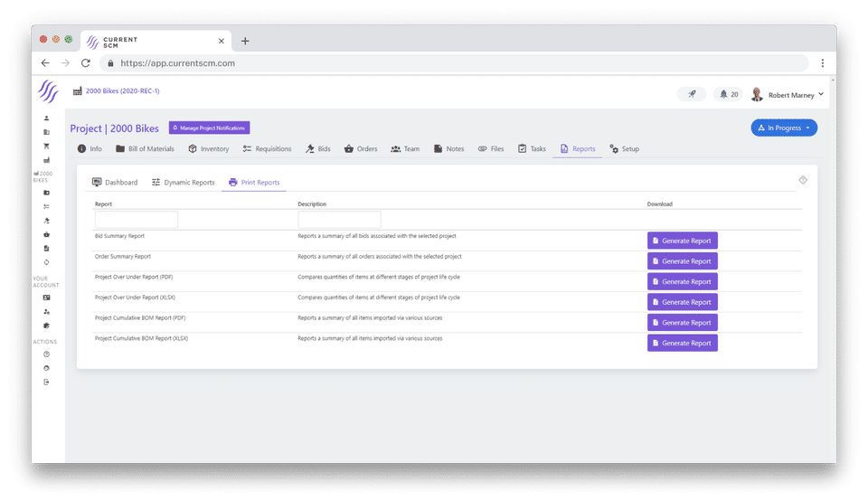The width and height of the screenshot is (868, 501).
Task: Switch to the Dynamic Reports sub-tab
Action: tap(184, 182)
